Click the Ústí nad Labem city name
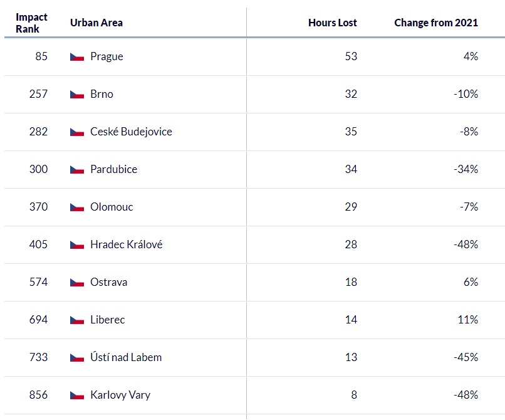Viewport: 505px width, 420px height. (126, 357)
